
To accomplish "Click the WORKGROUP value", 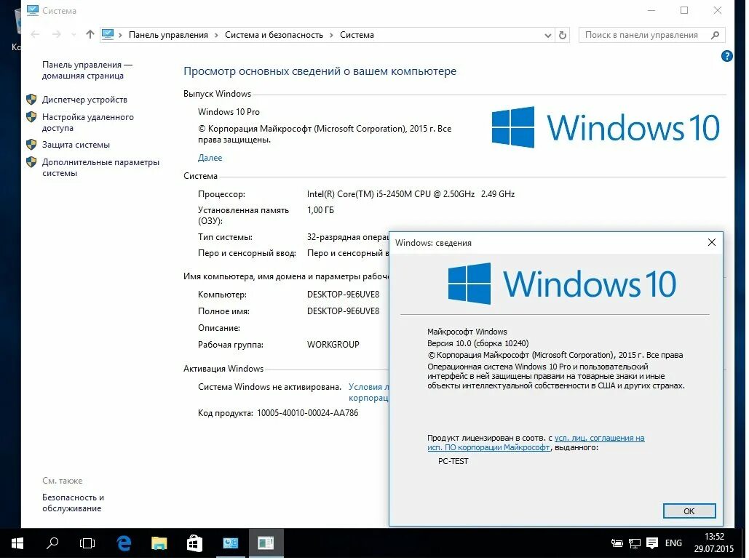I will [333, 345].
